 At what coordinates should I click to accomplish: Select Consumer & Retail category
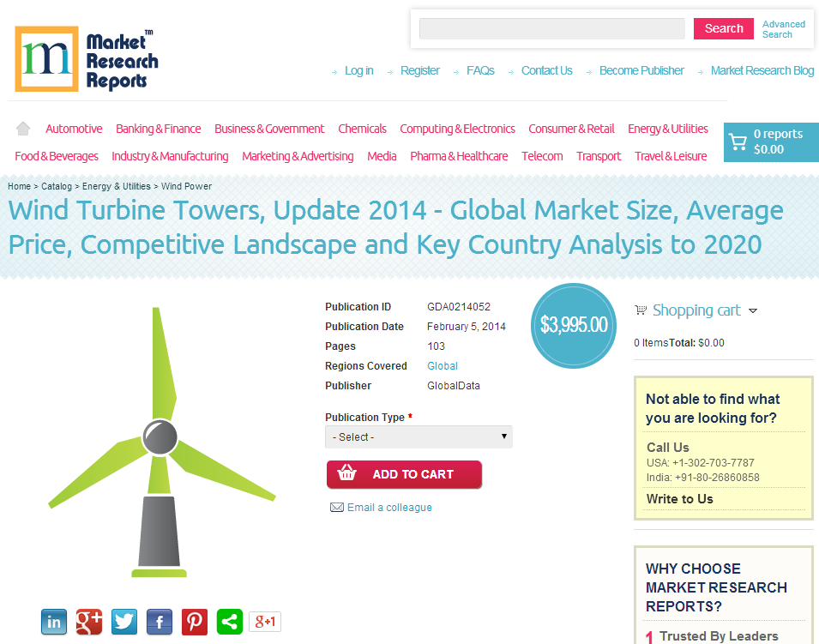(x=571, y=129)
